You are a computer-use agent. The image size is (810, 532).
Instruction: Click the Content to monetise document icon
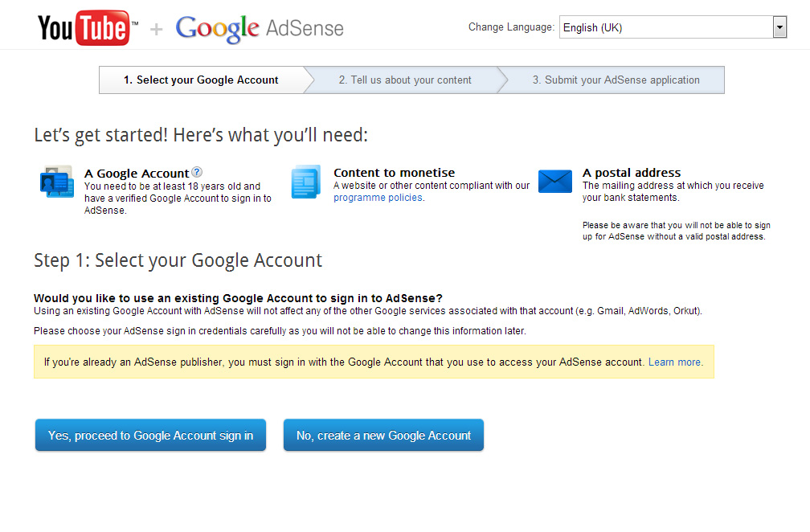(306, 182)
